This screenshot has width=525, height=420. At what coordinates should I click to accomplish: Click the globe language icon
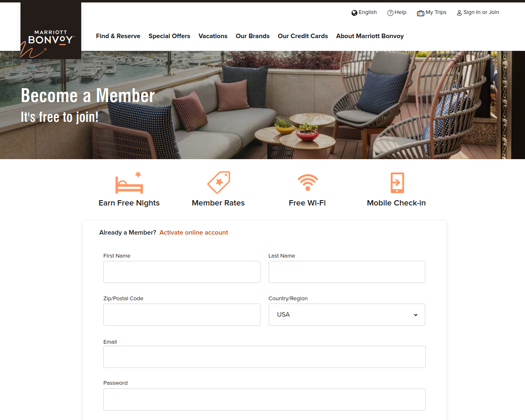[354, 13]
